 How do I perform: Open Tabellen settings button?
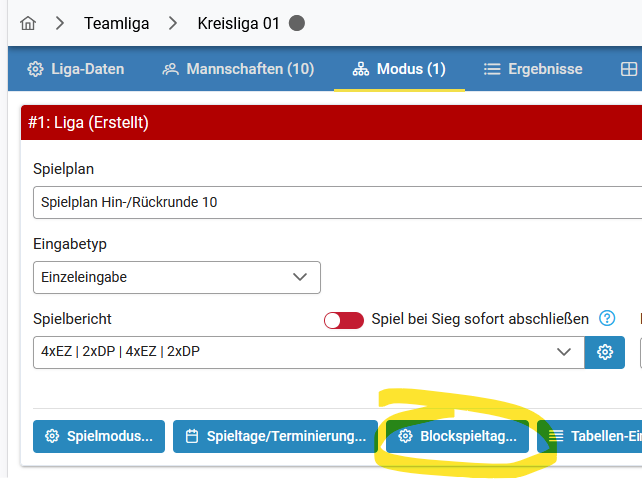tap(590, 436)
